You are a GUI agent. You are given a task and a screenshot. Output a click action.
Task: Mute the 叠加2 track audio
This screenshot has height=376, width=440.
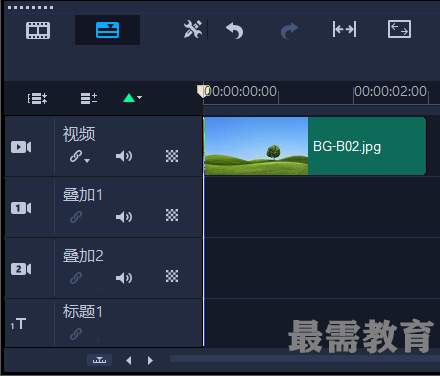(x=124, y=278)
